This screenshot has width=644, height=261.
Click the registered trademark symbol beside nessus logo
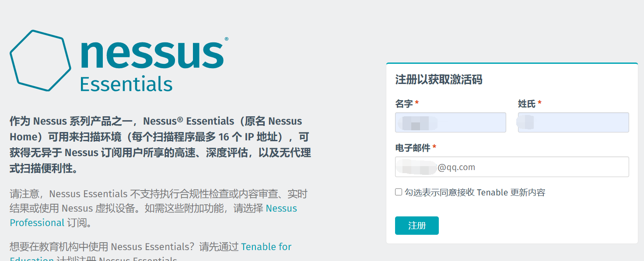(226, 39)
